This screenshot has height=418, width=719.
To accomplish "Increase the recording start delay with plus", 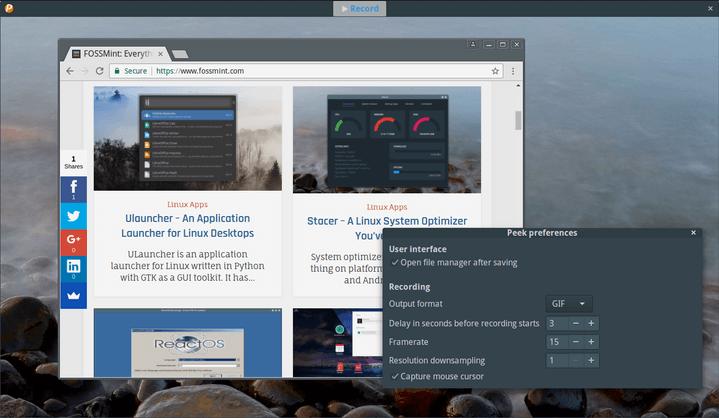I will tap(591, 323).
